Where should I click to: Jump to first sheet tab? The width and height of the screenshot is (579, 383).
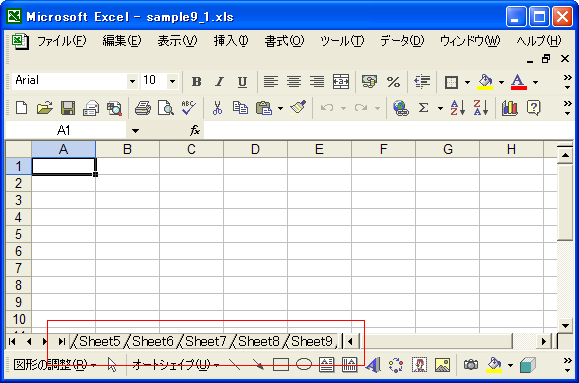tap(12, 342)
